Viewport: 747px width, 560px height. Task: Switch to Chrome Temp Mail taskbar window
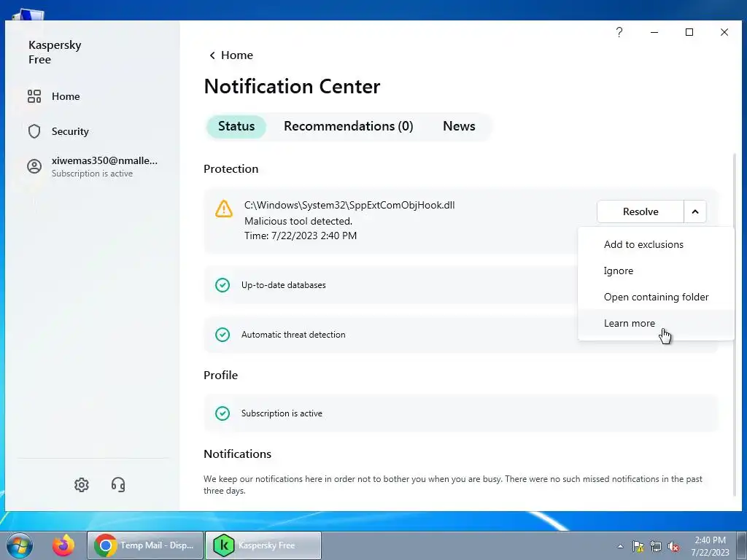(x=145, y=545)
